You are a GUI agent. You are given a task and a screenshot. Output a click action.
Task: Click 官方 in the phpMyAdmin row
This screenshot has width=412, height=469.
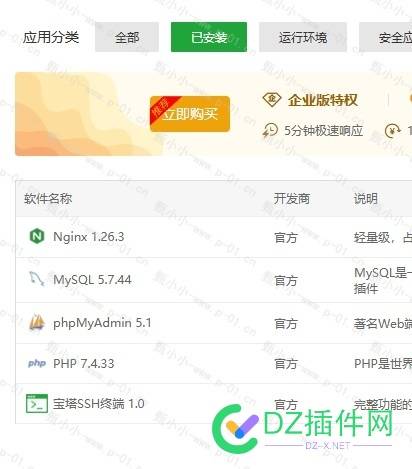[x=286, y=324]
